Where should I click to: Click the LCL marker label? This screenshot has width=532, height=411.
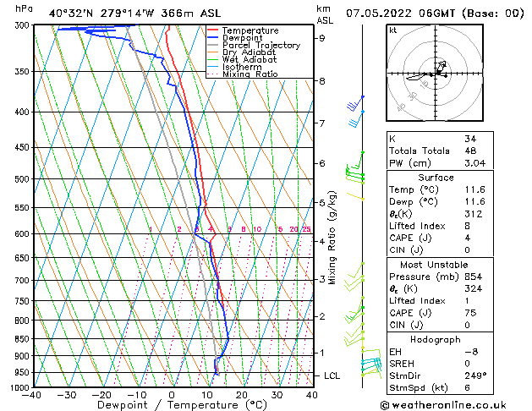pos(332,375)
